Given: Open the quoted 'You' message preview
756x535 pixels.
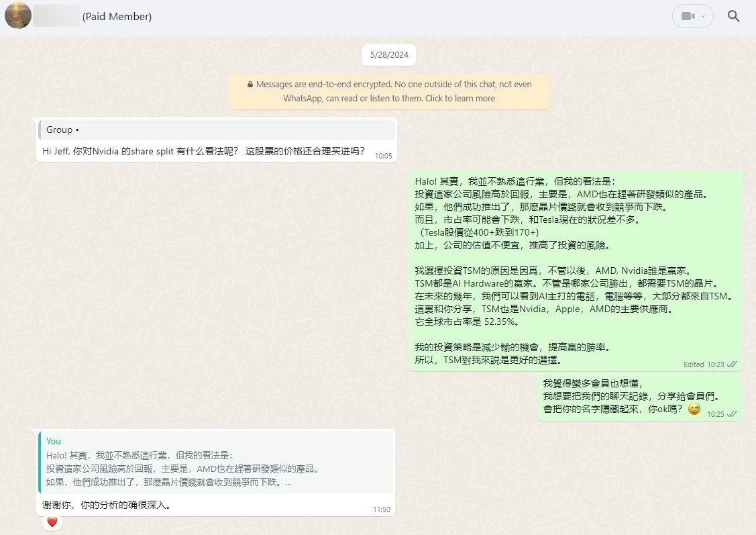Looking at the screenshot, I should (217, 462).
